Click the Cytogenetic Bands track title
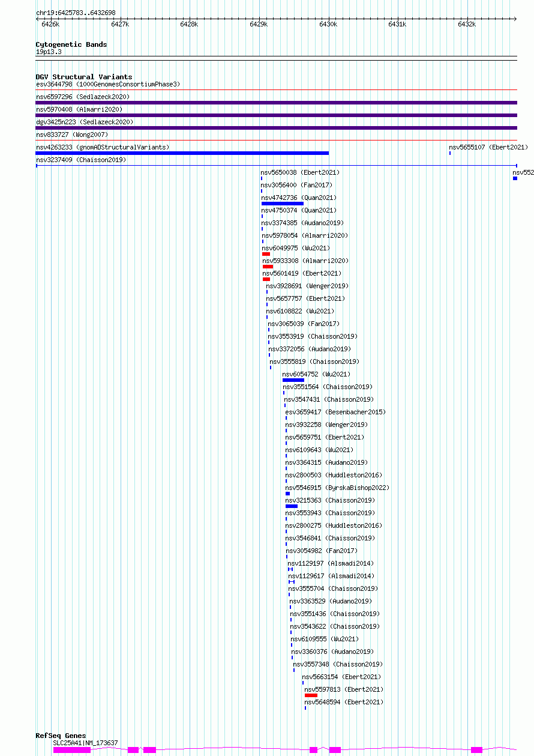The height and width of the screenshot is (756, 534). 71,44
